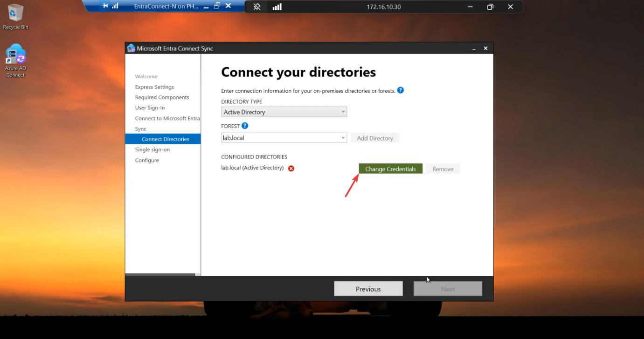Click the help icon beside directory information text
644x339 pixels.
click(x=400, y=90)
